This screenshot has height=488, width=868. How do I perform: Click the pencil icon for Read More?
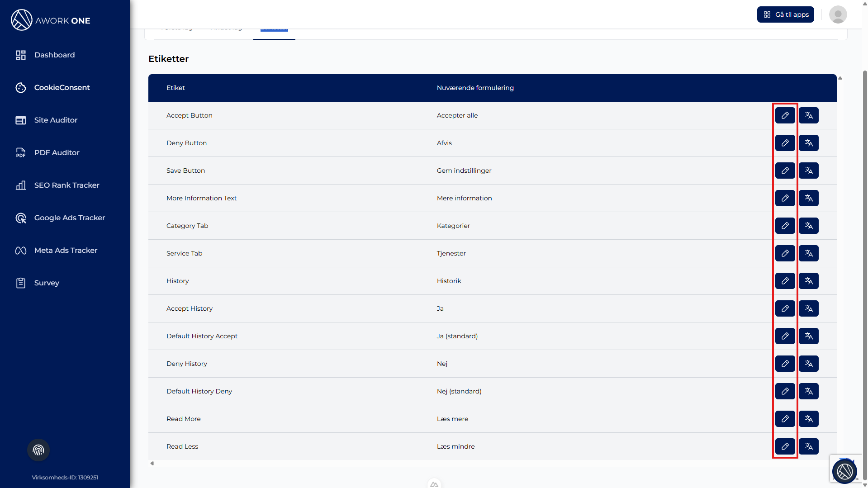pyautogui.click(x=785, y=419)
